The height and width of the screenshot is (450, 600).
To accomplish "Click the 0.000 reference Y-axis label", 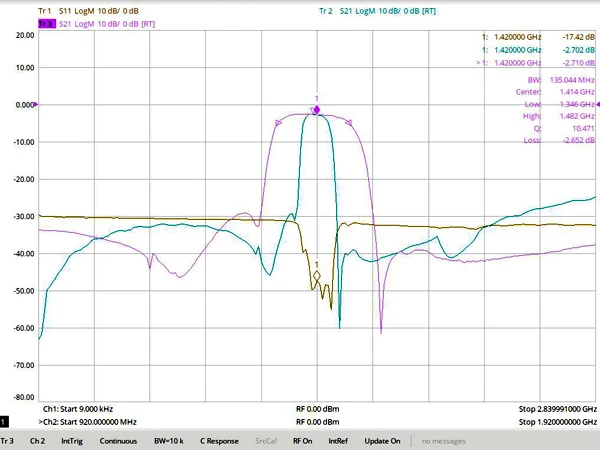I will tap(25, 104).
